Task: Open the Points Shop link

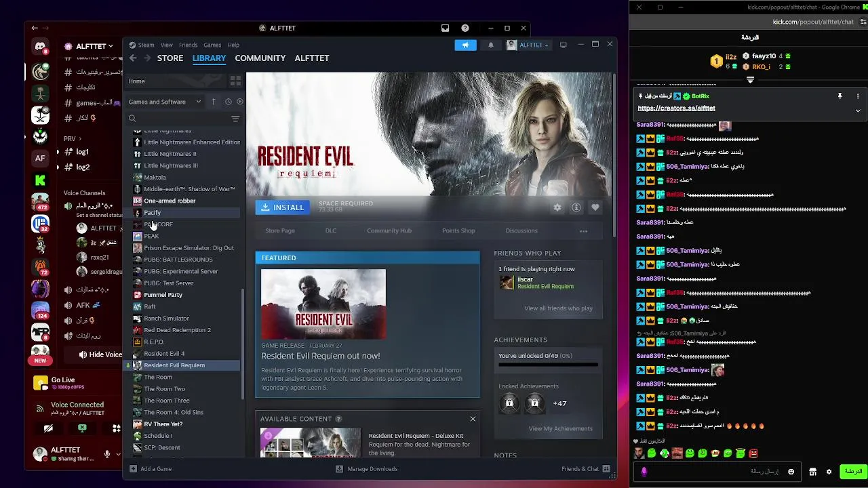Action: tap(458, 230)
